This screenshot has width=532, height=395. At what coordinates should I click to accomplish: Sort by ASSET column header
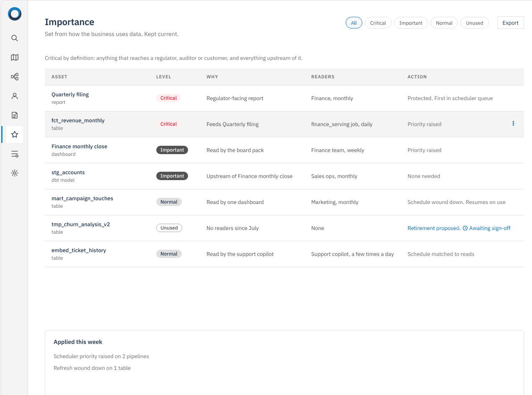(x=59, y=77)
